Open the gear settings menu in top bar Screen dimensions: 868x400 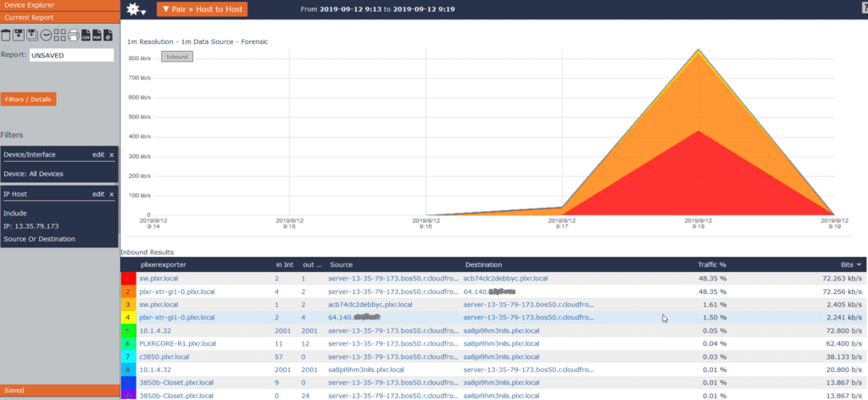tap(136, 9)
